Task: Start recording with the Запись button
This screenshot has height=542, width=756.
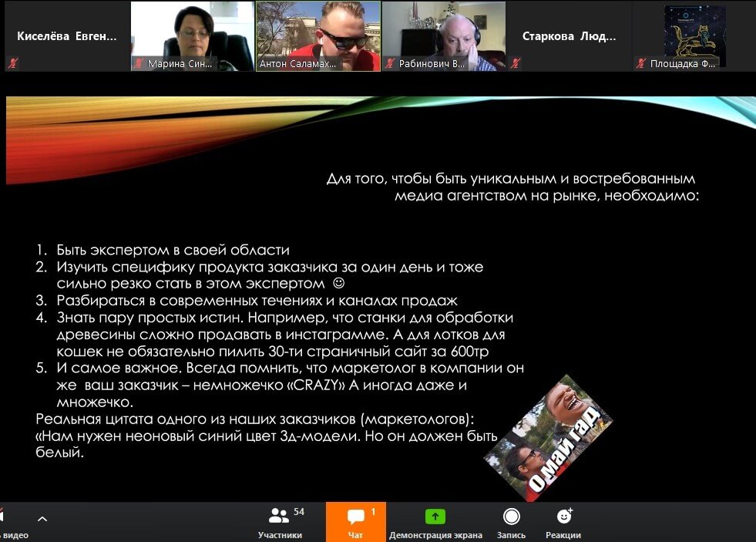Action: point(511,522)
